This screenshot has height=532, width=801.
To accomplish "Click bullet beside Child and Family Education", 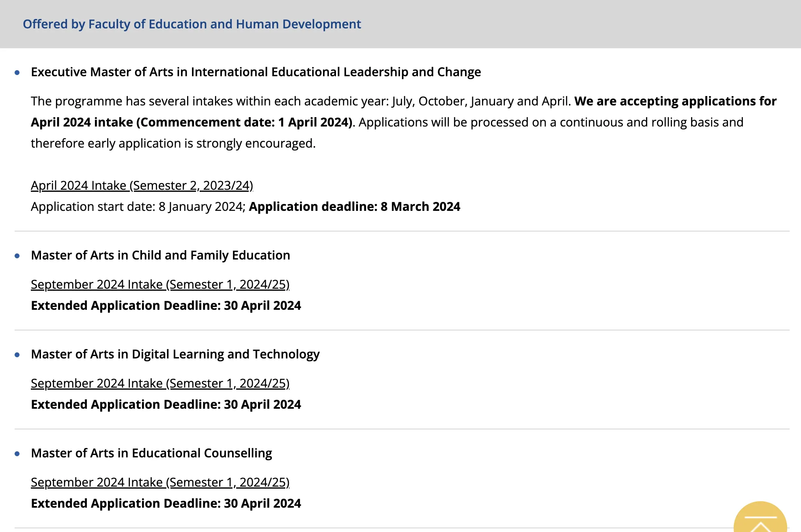I will 17,256.
